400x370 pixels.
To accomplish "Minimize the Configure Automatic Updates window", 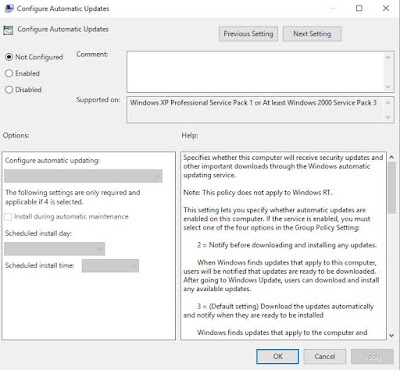I will coord(333,8).
